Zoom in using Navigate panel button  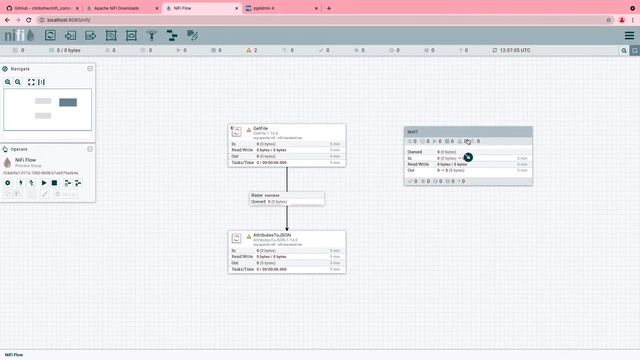[8, 82]
